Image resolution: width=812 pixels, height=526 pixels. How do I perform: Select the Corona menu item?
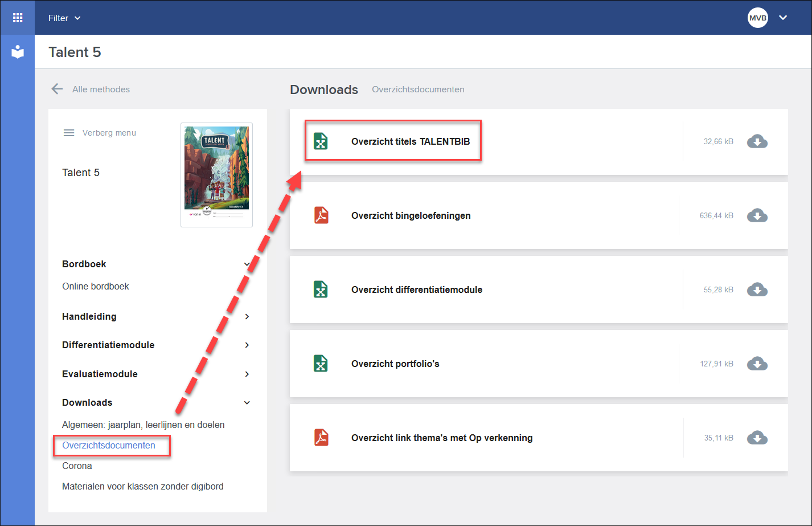pyautogui.click(x=77, y=466)
